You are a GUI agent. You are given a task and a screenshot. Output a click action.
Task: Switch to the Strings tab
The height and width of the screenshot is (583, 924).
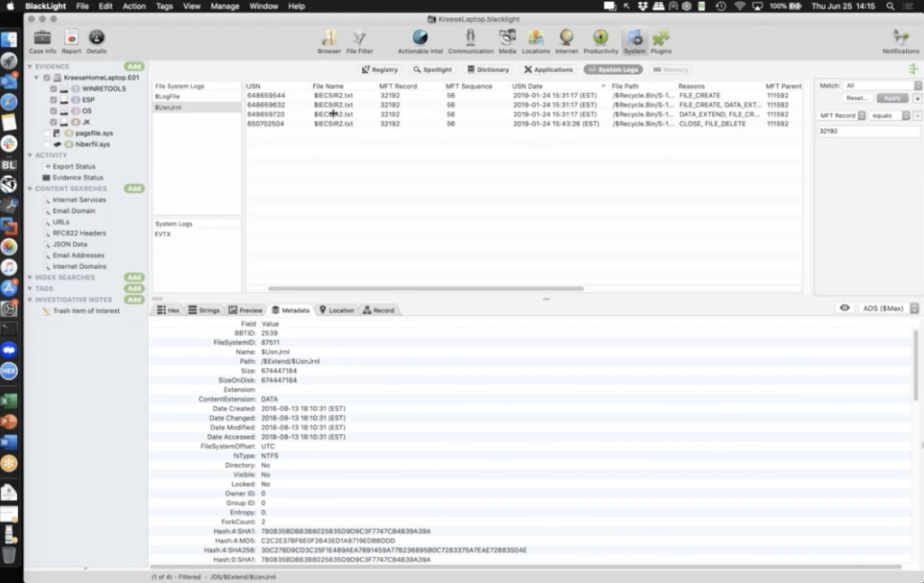pyautogui.click(x=204, y=310)
